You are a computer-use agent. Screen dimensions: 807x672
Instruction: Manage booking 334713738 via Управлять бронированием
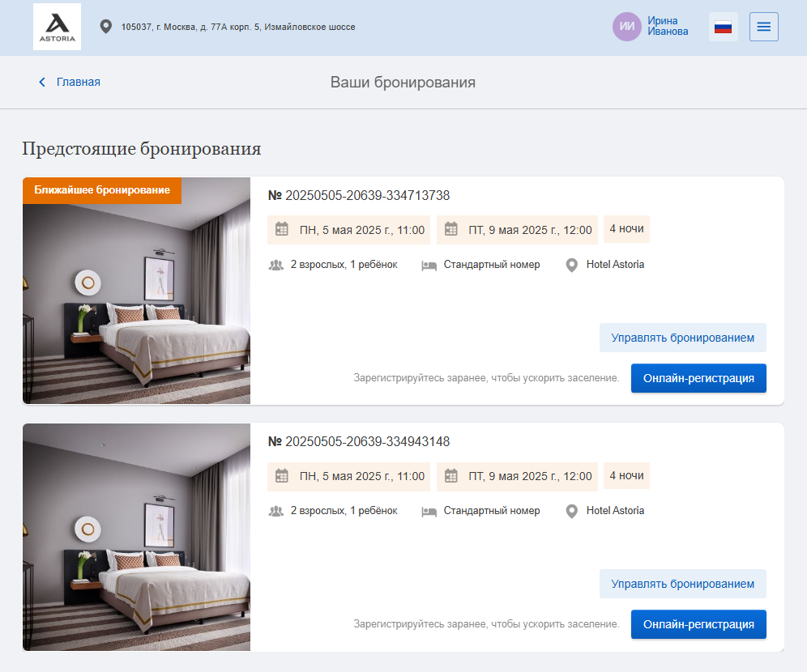[682, 338]
